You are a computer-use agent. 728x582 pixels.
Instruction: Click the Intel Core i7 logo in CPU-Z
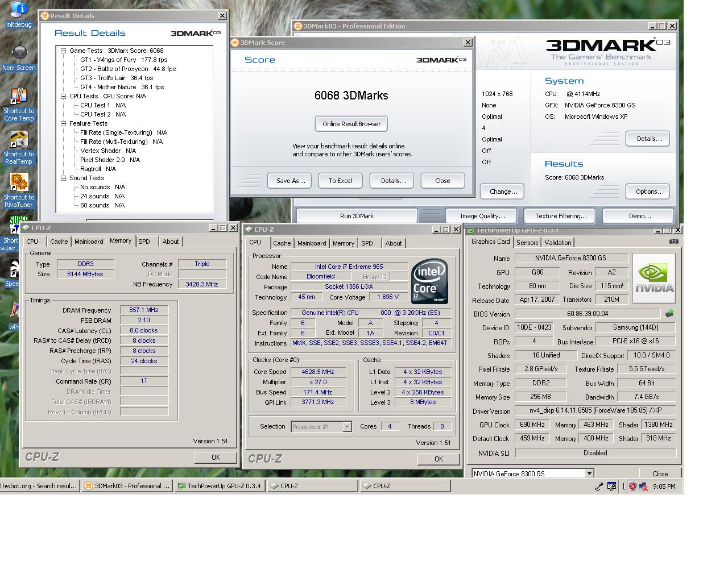[429, 282]
